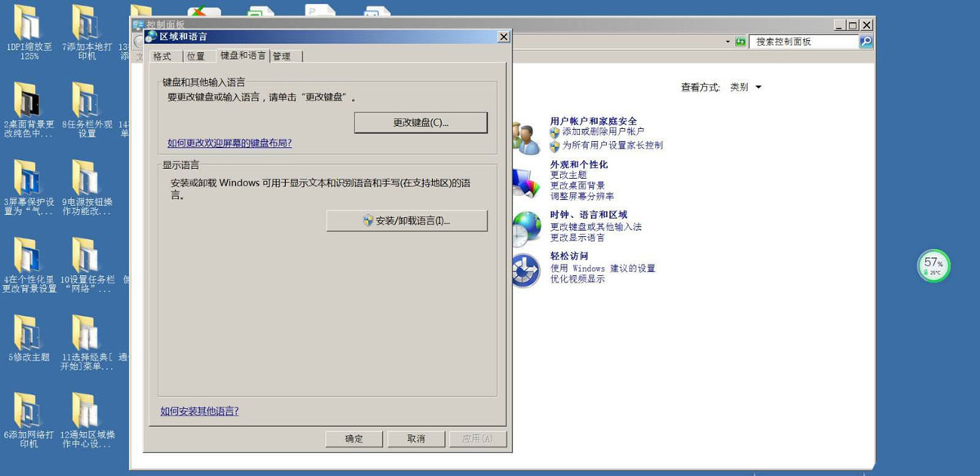Open the 查看方式 类别 dropdown
980x476 pixels.
point(745,87)
